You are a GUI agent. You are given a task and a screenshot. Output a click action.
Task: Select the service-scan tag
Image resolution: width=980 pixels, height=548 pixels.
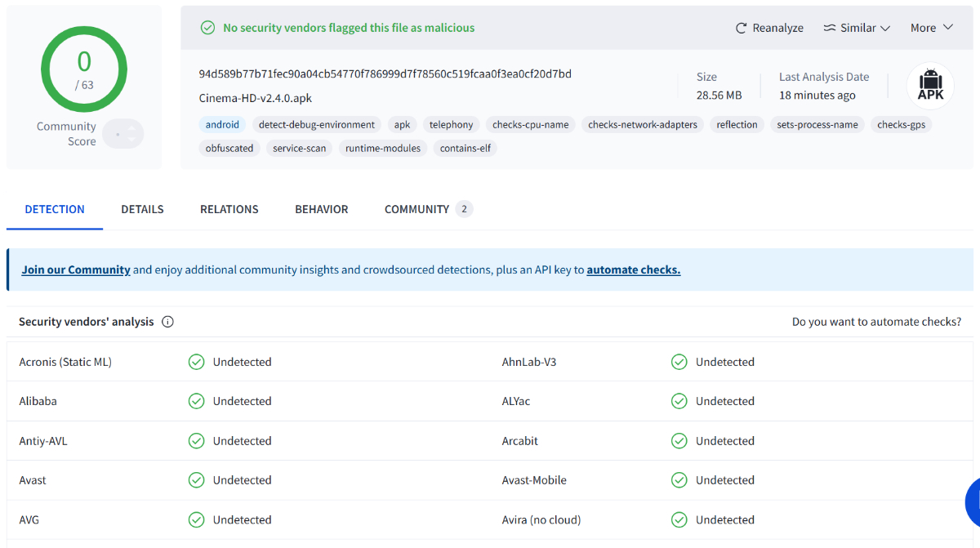300,149
